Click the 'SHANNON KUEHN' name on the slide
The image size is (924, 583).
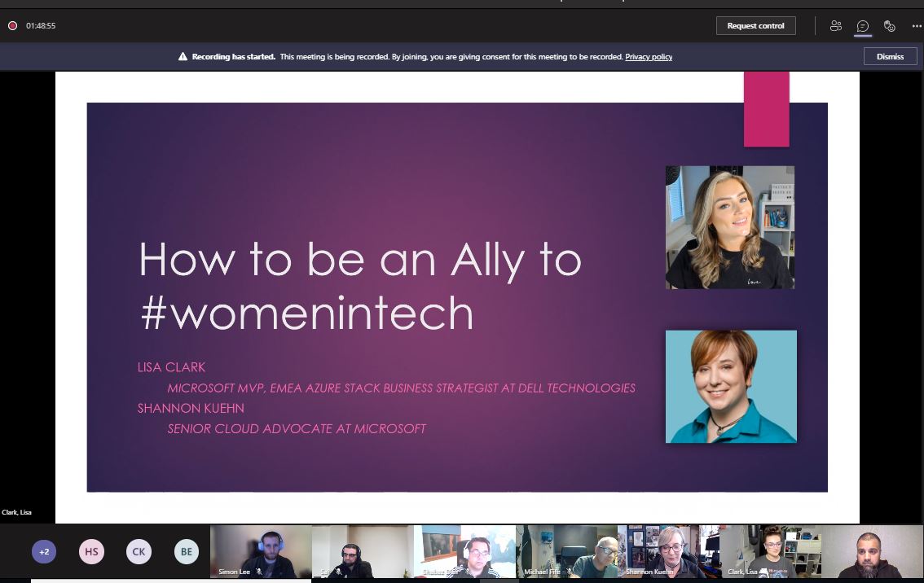pyautogui.click(x=191, y=408)
